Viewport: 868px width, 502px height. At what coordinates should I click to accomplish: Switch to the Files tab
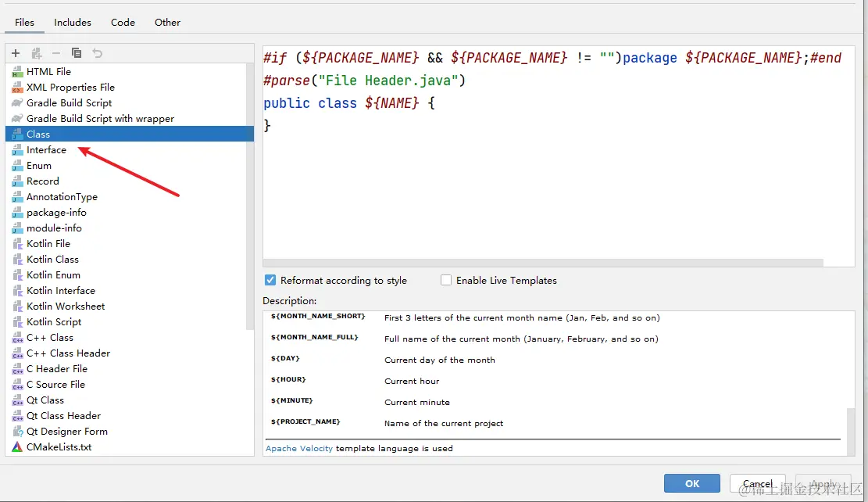(24, 22)
